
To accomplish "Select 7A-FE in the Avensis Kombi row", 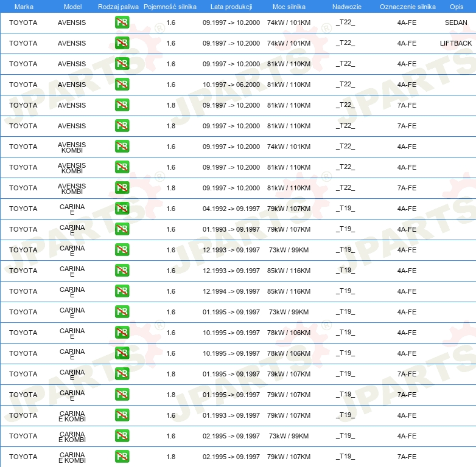I will pyautogui.click(x=407, y=188).
